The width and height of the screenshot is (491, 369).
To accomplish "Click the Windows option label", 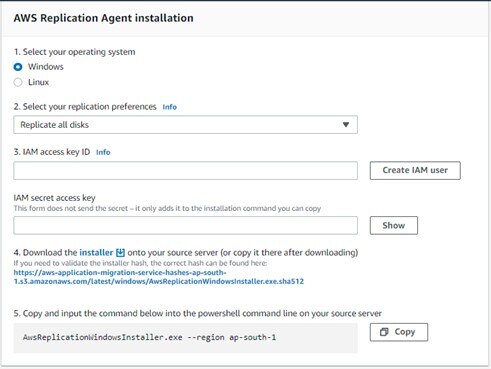I will (46, 67).
